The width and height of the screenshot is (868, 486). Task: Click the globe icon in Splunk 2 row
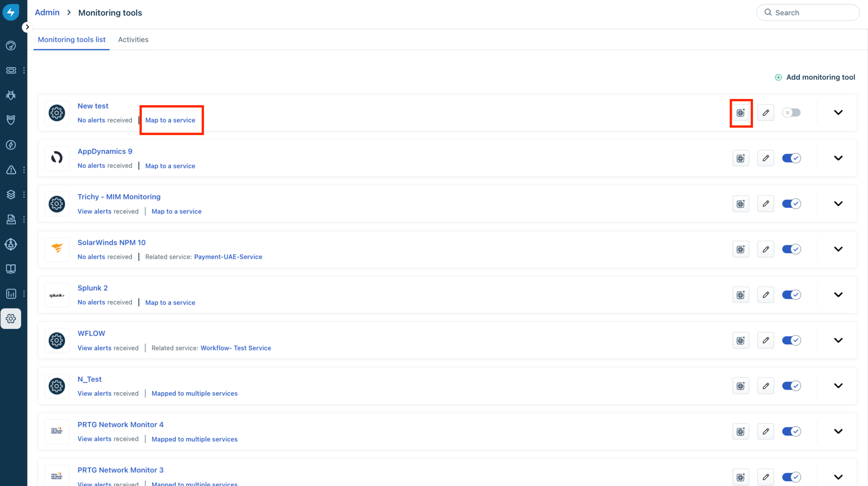741,295
